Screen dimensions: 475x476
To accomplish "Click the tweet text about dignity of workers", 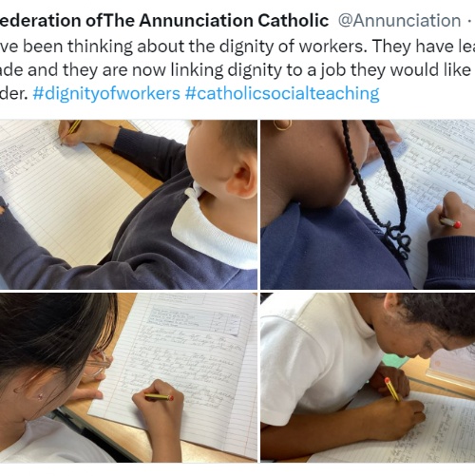I will (x=237, y=69).
